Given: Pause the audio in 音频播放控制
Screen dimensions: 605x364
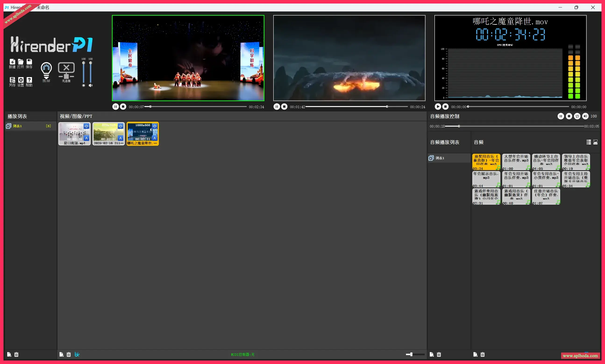Looking at the screenshot, I should click(561, 116).
